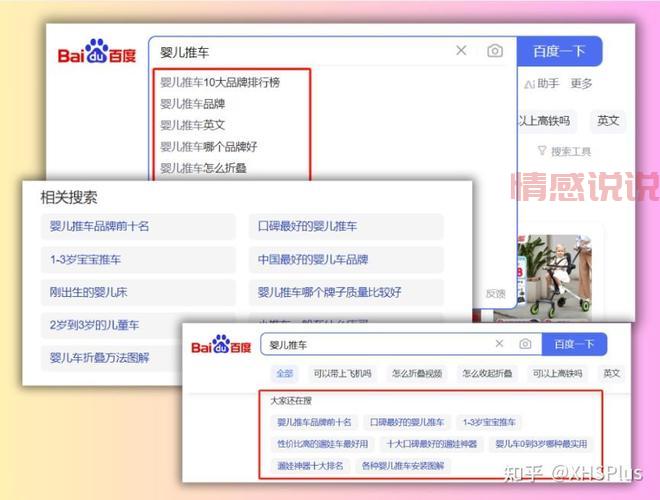
Task: Clear the search box above the suggestion list
Action: point(461,51)
